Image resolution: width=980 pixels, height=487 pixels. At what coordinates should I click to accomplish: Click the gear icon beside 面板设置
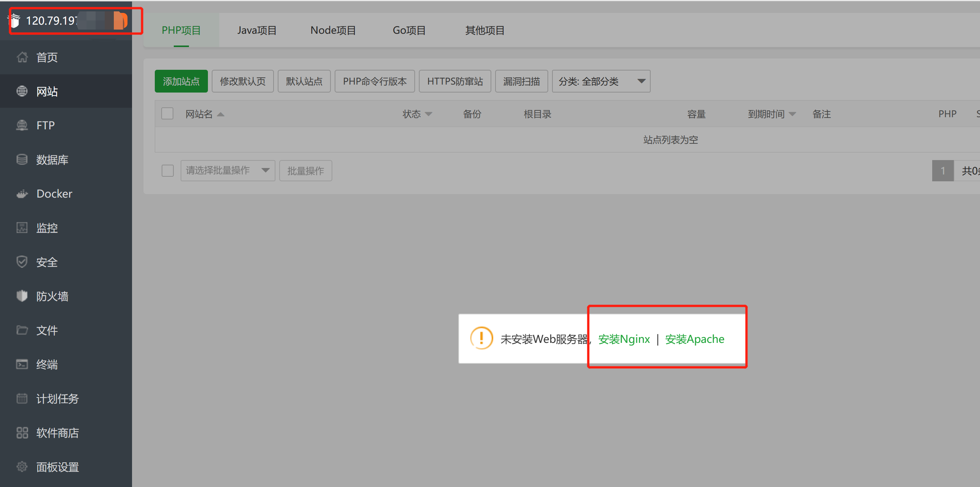pyautogui.click(x=22, y=467)
